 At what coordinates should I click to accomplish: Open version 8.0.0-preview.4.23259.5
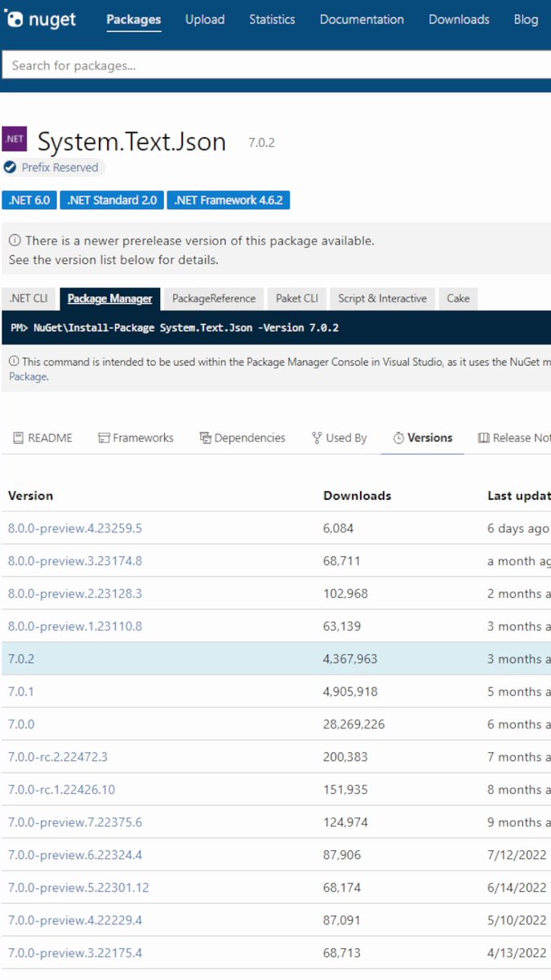tap(75, 528)
